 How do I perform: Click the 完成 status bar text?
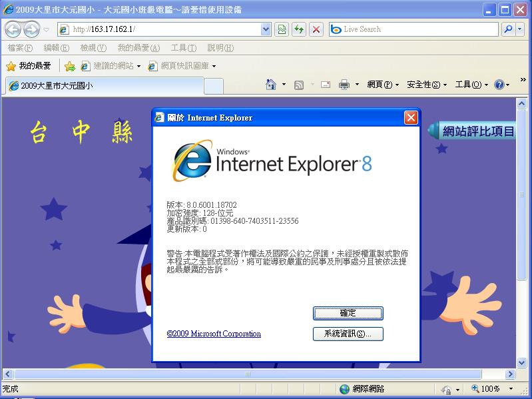click(11, 389)
